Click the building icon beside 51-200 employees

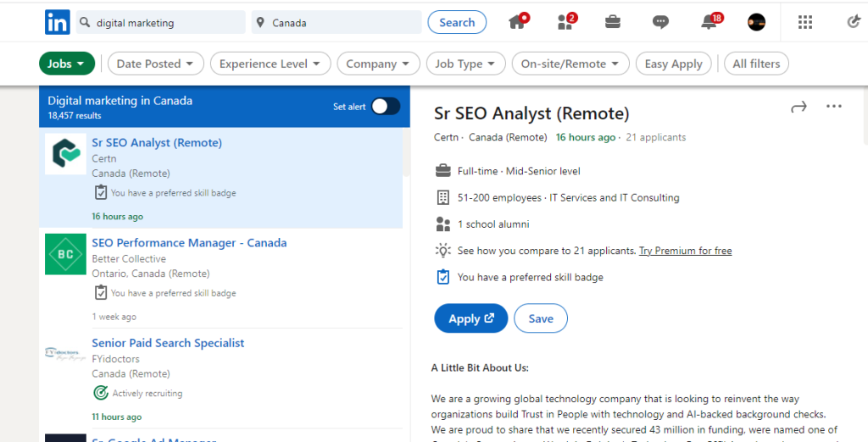coord(442,197)
